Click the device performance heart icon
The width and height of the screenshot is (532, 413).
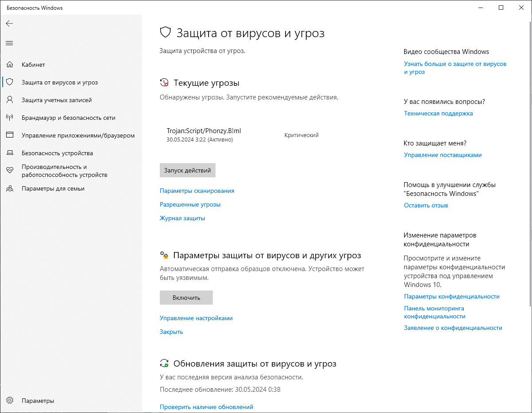coord(10,171)
